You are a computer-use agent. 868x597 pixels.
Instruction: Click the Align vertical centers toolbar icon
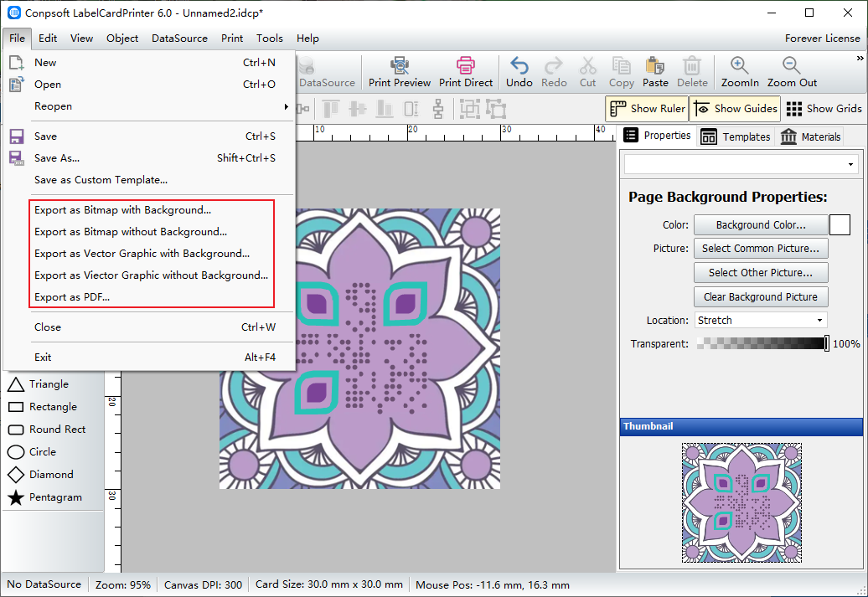tap(358, 109)
